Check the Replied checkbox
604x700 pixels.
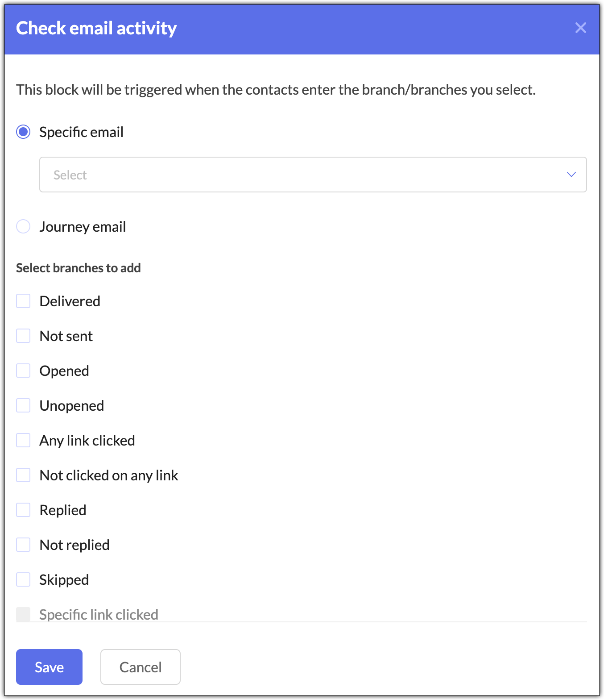tap(23, 510)
